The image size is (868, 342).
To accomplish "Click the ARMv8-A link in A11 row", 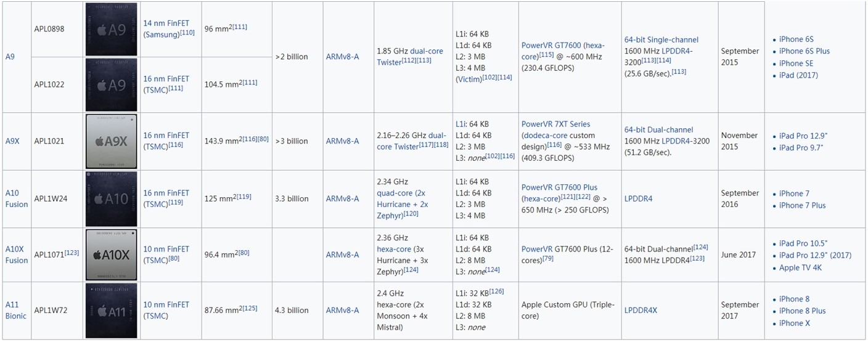I will coord(342,311).
